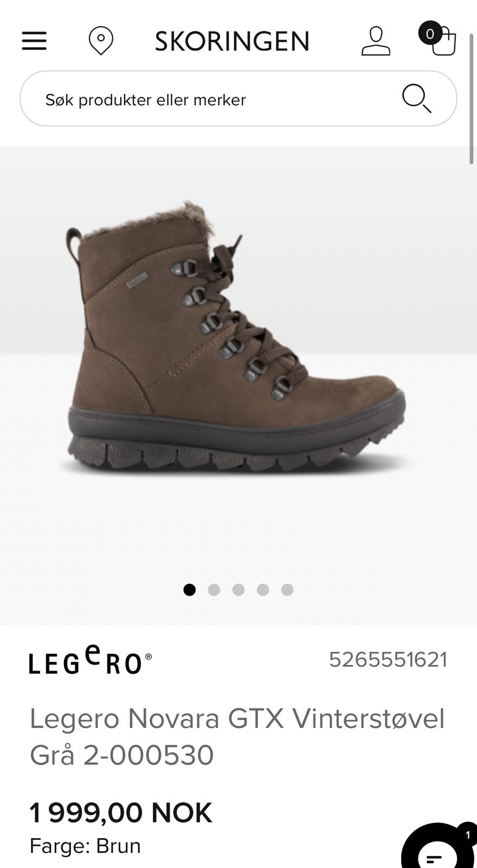Click the product title Legero Novara GTX

point(237,736)
